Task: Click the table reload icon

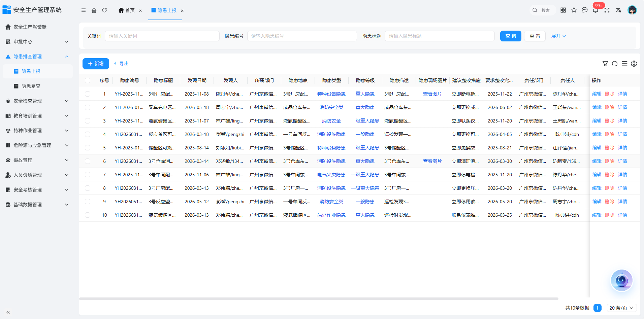Action: pos(615,64)
